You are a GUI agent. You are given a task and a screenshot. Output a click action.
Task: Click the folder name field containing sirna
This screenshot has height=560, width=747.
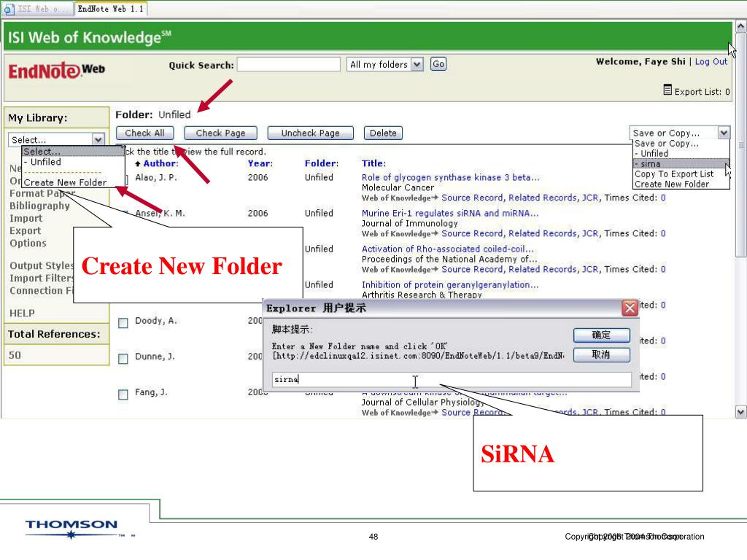[452, 379]
